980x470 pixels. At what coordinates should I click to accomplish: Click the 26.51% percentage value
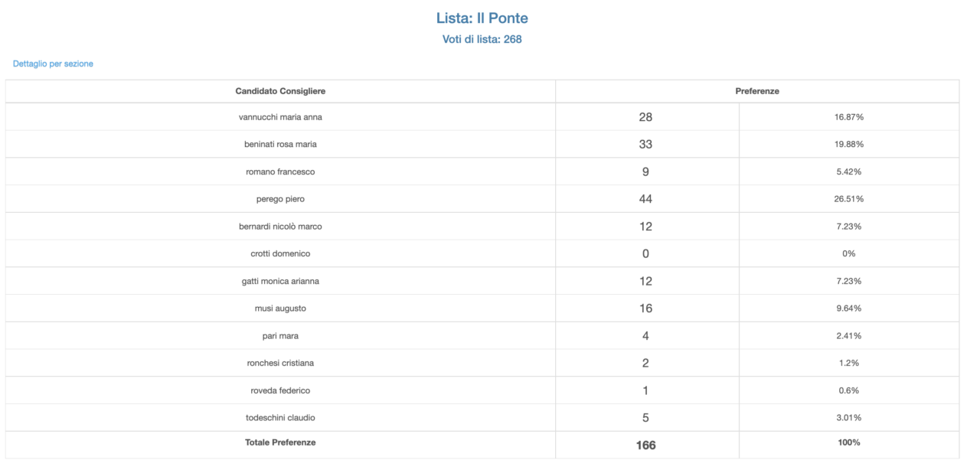pyautogui.click(x=848, y=199)
